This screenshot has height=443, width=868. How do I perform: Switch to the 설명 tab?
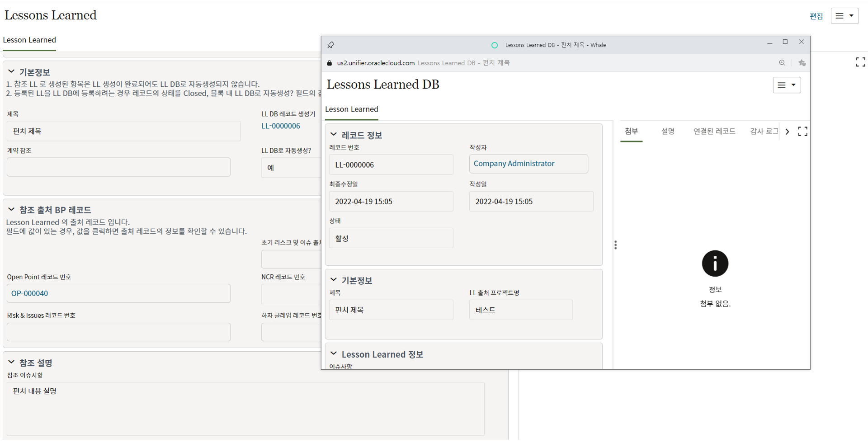click(x=668, y=131)
